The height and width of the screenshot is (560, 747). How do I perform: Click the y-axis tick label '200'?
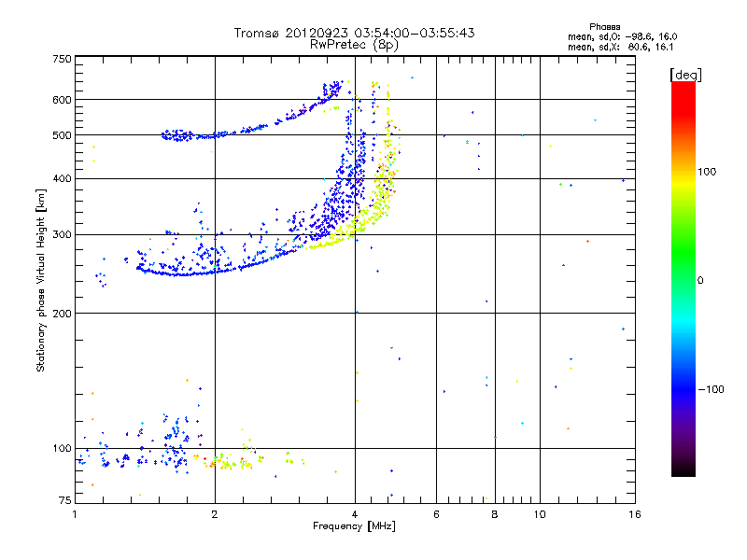pos(62,314)
